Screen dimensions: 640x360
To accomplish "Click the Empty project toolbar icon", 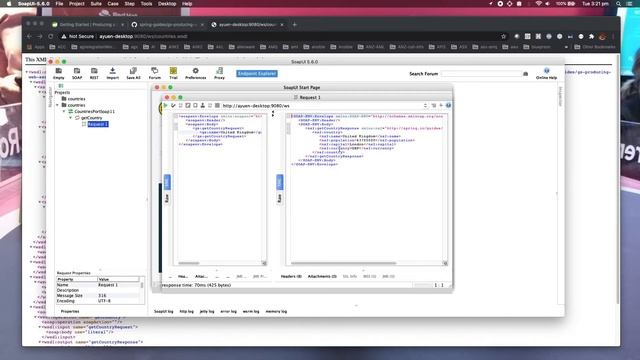I will point(59,73).
